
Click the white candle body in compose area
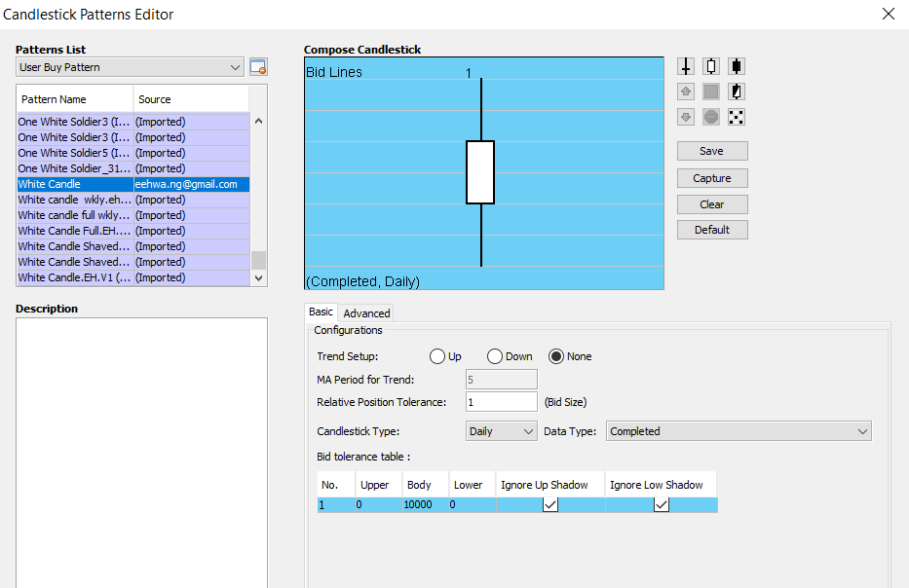tap(480, 172)
